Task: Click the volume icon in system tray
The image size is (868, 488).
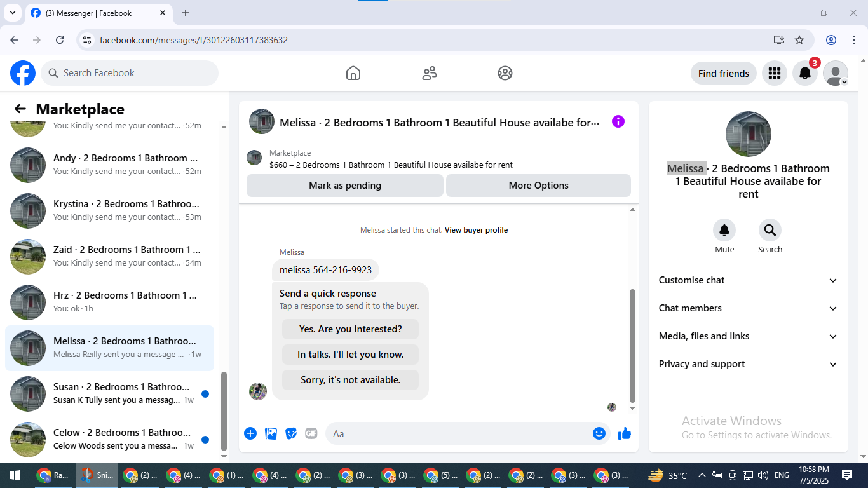Action: coord(763,475)
